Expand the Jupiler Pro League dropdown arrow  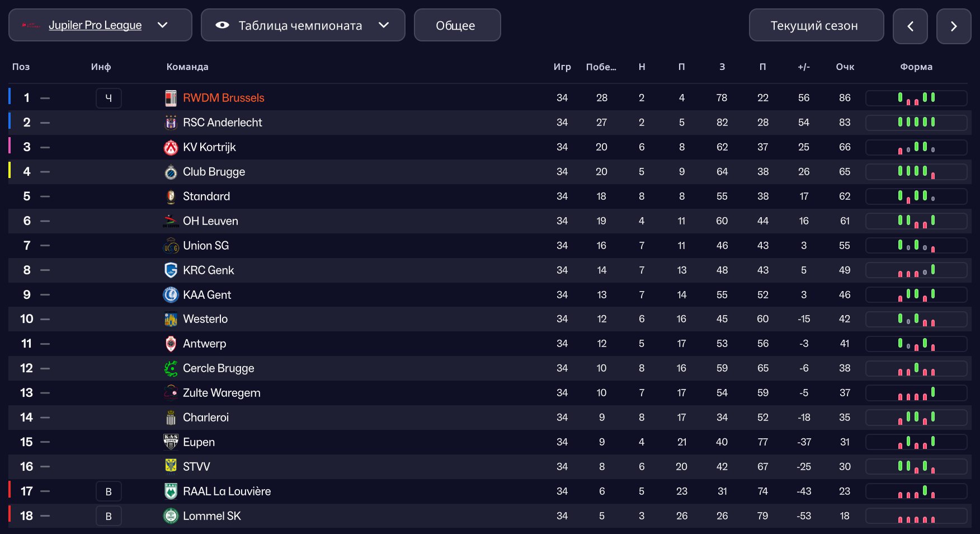(163, 25)
